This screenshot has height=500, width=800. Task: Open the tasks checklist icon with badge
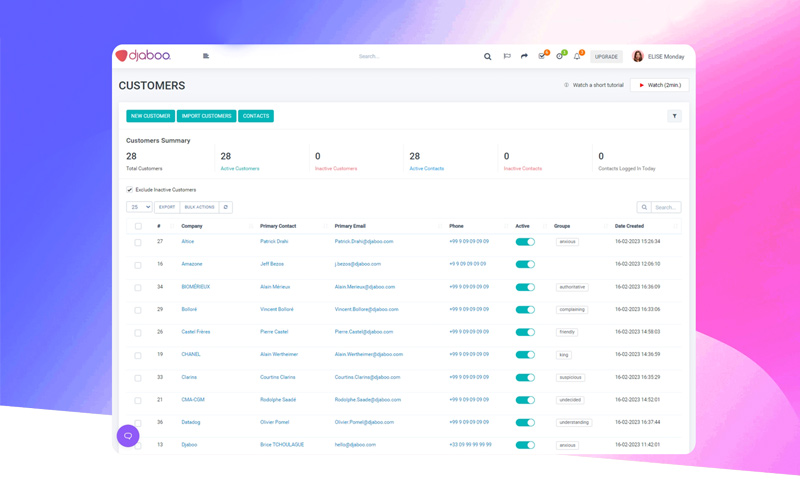point(542,56)
